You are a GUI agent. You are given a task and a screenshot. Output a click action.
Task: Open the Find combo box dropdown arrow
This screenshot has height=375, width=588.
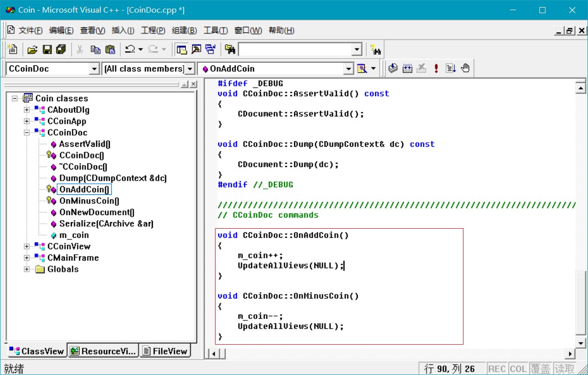pyautogui.click(x=357, y=50)
